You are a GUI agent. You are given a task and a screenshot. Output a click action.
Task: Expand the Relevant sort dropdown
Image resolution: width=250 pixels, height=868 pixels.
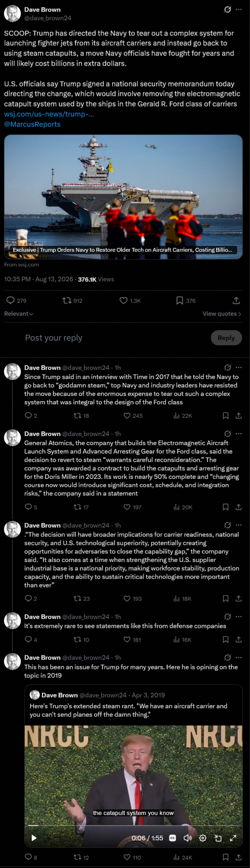(x=19, y=314)
